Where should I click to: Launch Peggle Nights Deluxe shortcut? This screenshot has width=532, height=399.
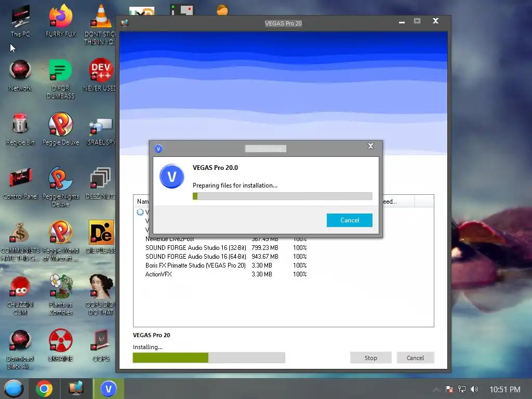[61, 187]
